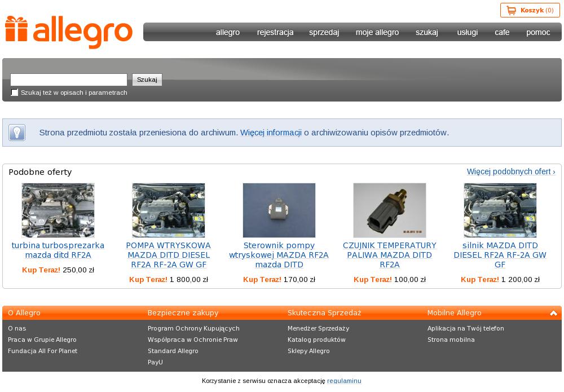Open the sprzedaj menu item
Image resolution: width=564 pixels, height=392 pixels.
click(324, 32)
